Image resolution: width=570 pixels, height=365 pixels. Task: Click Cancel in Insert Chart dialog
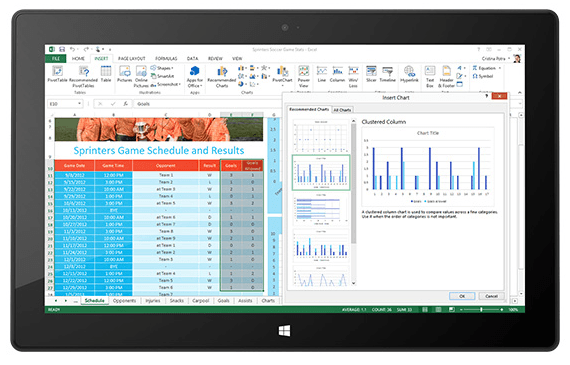click(x=491, y=296)
